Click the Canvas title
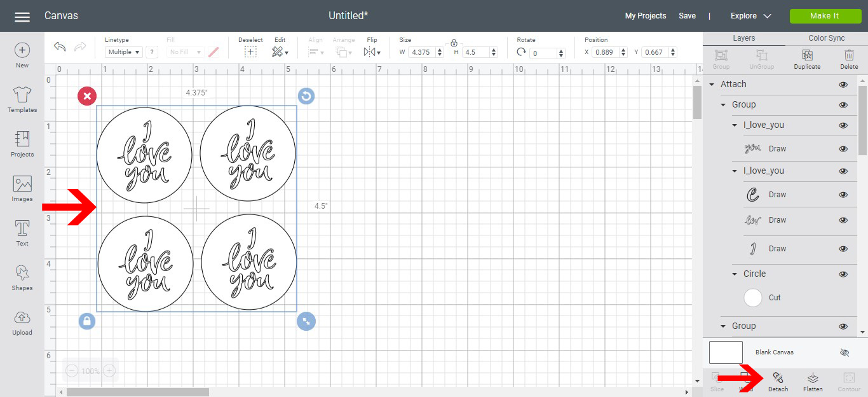Viewport: 868px width, 397px height. click(61, 15)
